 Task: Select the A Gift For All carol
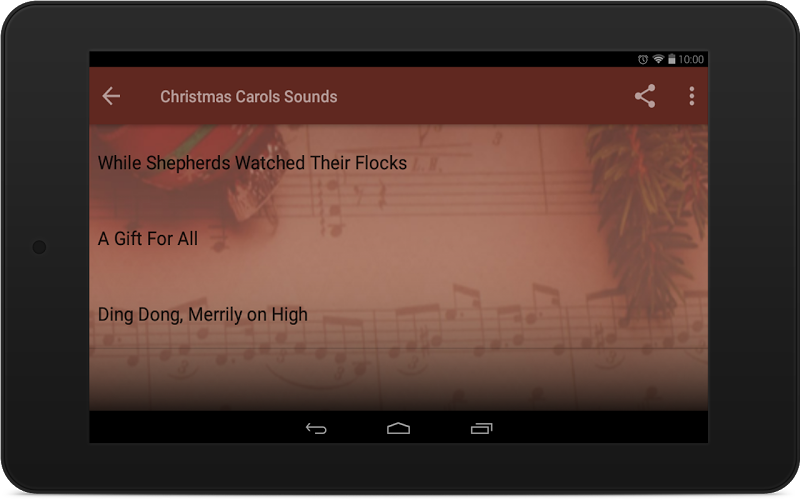[398, 238]
